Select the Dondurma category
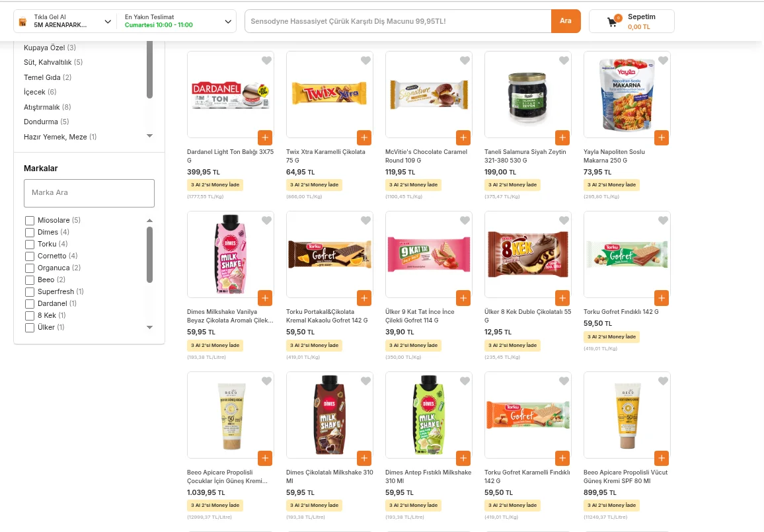The image size is (764, 532). [x=46, y=122]
